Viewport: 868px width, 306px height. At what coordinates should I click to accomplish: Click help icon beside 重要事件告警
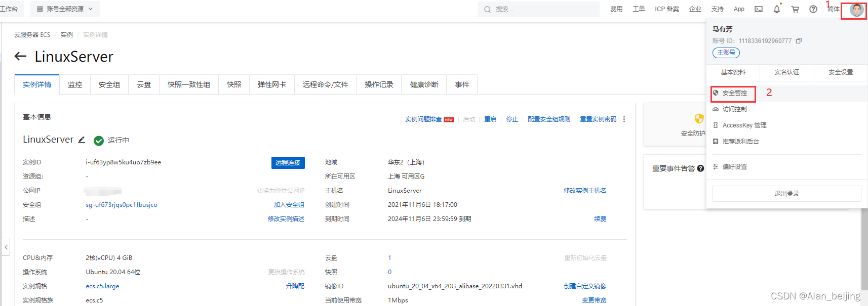(700, 168)
